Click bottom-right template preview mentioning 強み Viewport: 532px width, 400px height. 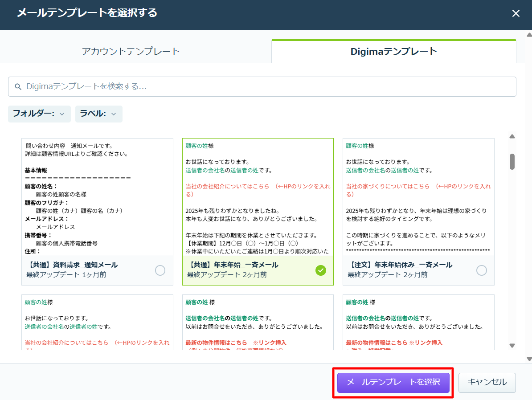418,322
